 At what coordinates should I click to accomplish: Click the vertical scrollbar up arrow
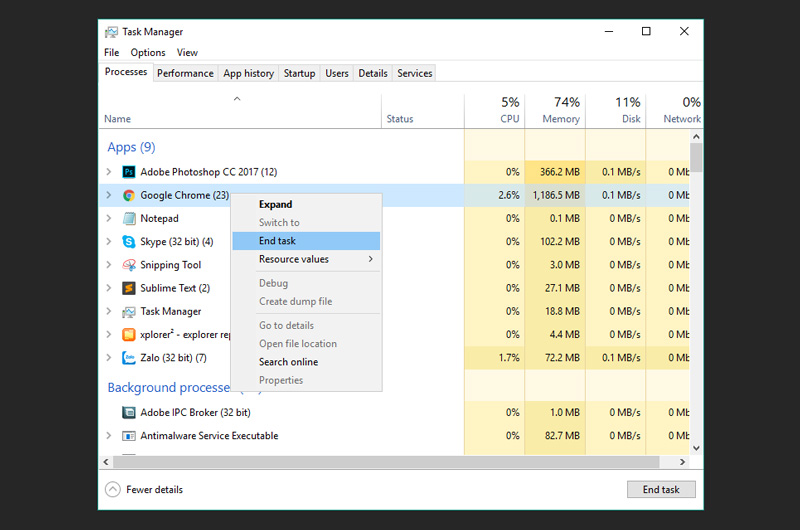coord(696,137)
